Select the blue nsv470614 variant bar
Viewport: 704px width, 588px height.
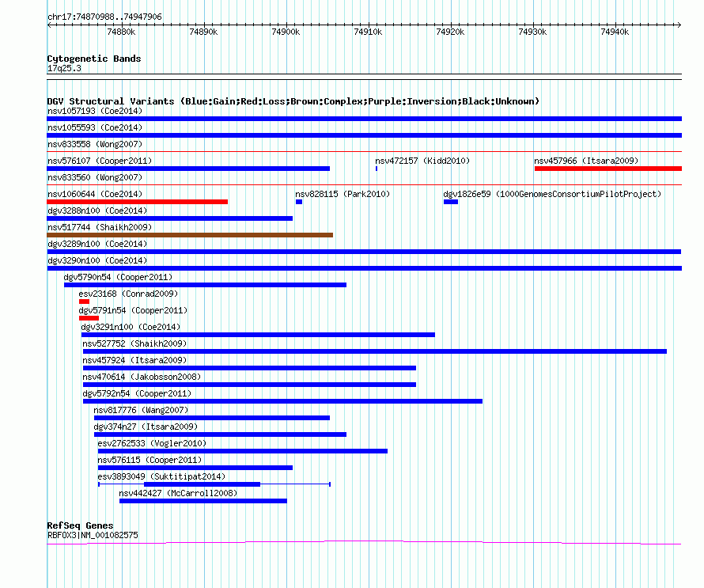tap(250, 385)
